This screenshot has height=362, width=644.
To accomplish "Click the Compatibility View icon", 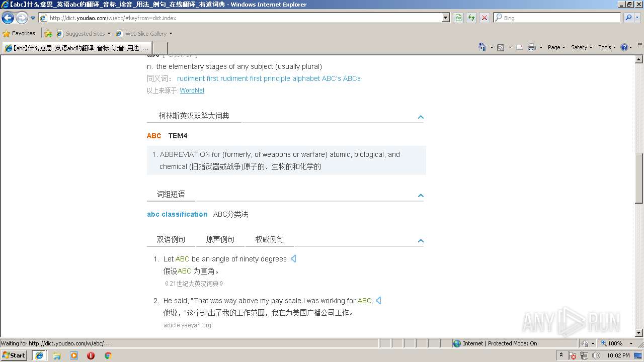I will click(x=458, y=18).
